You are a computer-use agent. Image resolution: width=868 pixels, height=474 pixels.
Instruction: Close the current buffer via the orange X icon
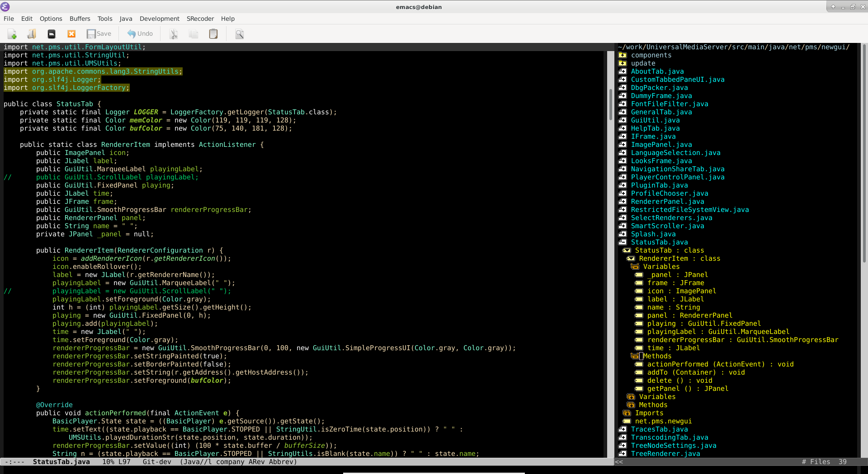tap(71, 33)
